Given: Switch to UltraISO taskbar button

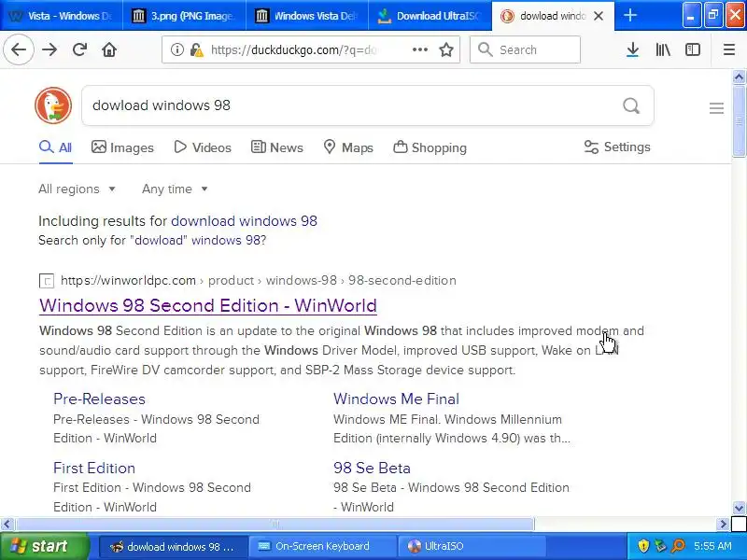Looking at the screenshot, I should pyautogui.click(x=471, y=546).
